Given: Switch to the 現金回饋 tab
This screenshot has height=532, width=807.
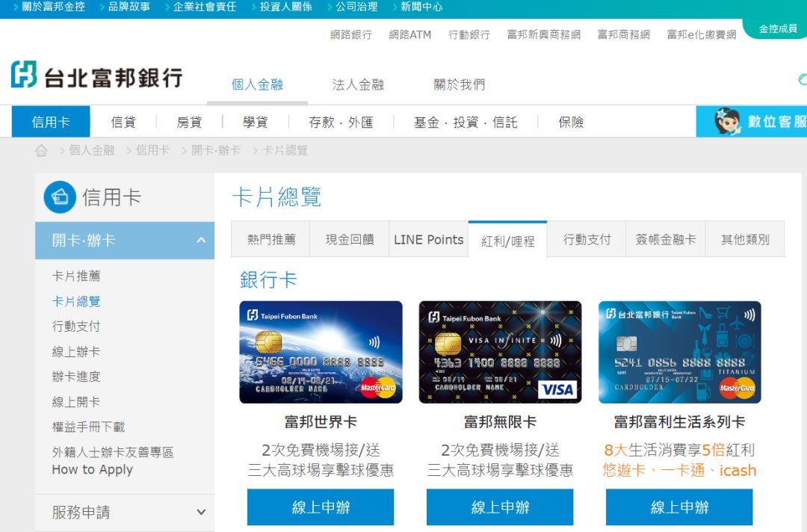Looking at the screenshot, I should coord(349,239).
